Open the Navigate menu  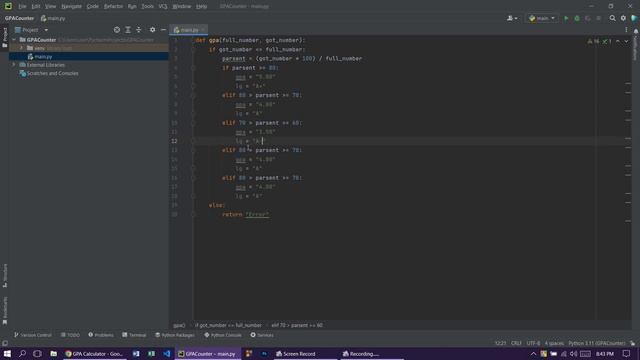pyautogui.click(x=71, y=7)
